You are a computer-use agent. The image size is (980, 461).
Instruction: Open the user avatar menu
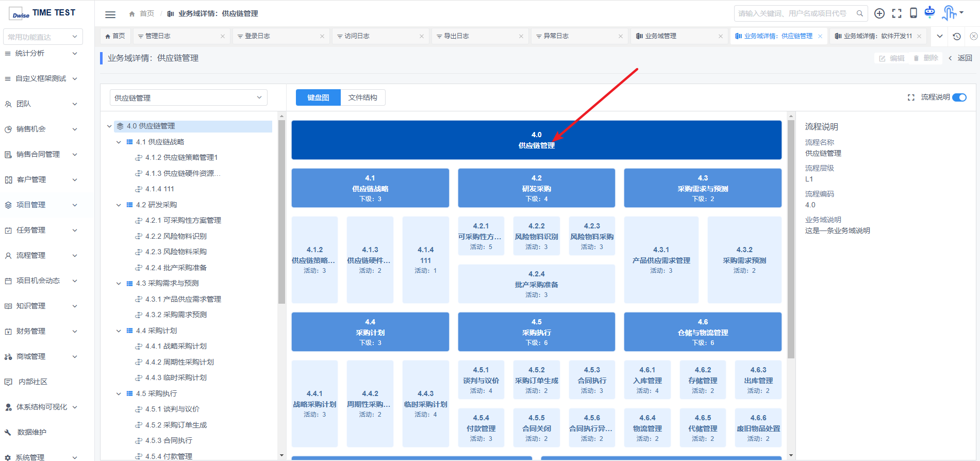pyautogui.click(x=952, y=13)
